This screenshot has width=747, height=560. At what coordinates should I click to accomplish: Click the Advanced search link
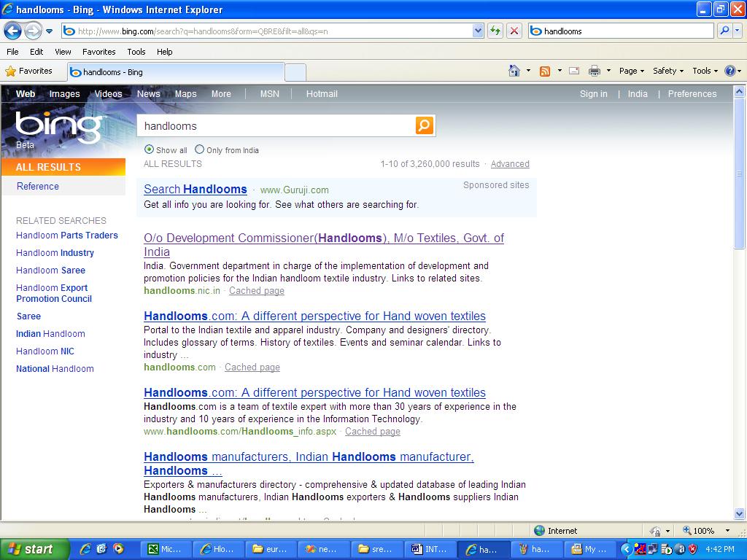point(510,164)
